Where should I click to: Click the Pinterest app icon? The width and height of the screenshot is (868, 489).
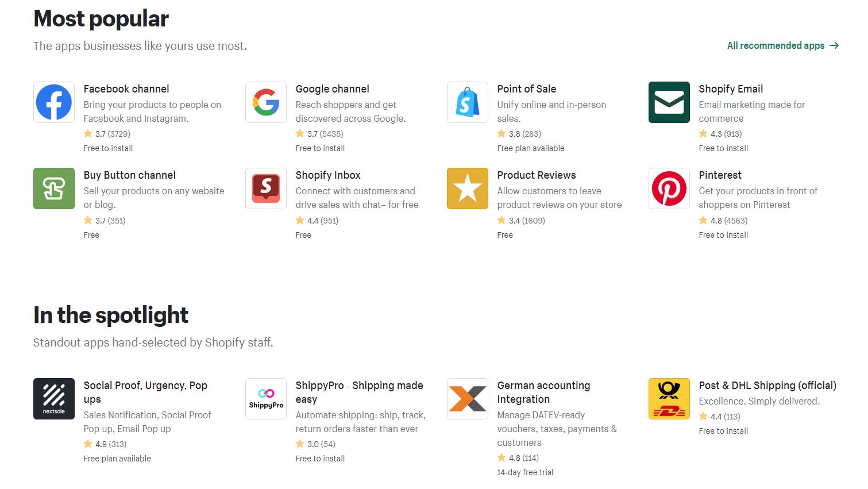pos(669,188)
